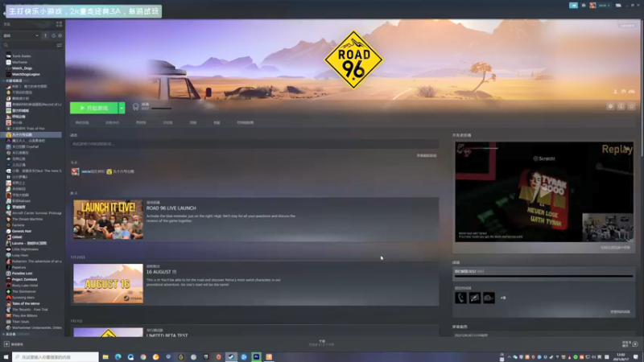Open the game info icon
Screen dimensions: 644x362
tap(621, 107)
